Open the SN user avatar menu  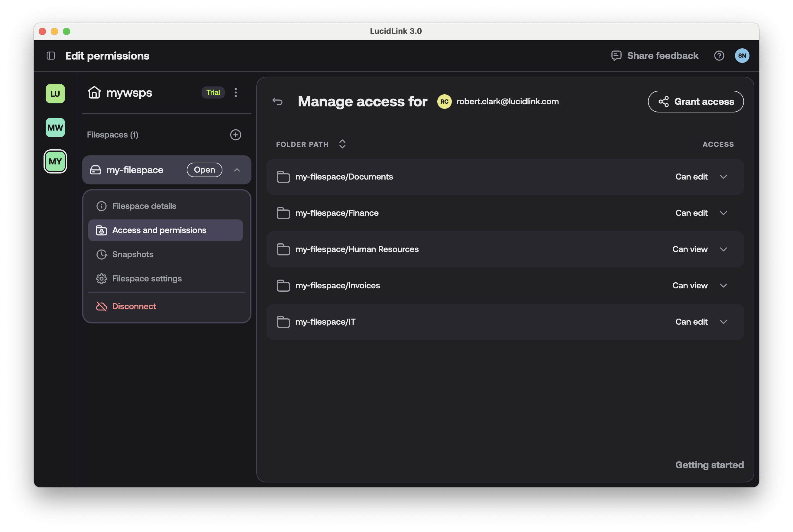(x=742, y=56)
